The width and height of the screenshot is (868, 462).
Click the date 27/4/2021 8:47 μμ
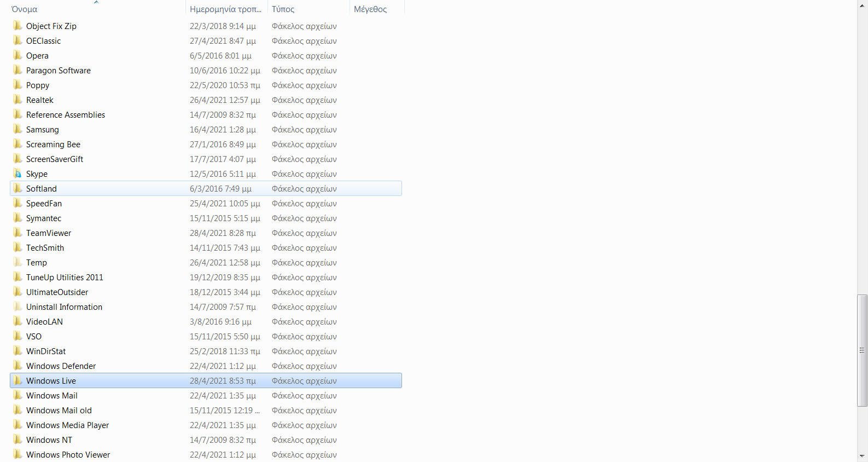point(223,41)
